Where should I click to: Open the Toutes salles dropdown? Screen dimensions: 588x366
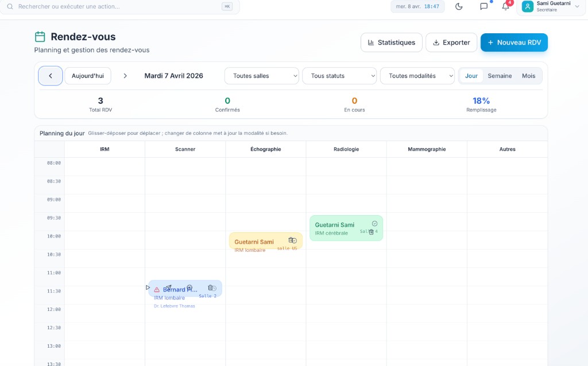point(261,76)
